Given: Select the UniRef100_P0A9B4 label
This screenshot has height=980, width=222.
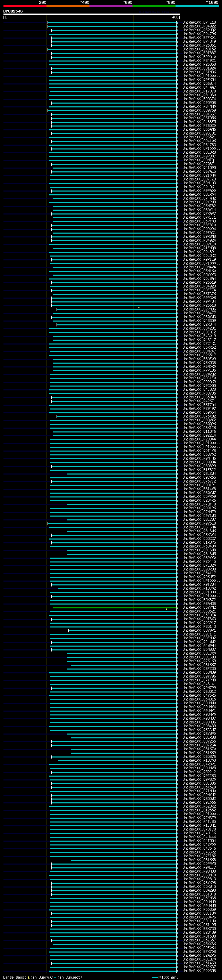Looking at the screenshot, I should (x=199, y=462).
